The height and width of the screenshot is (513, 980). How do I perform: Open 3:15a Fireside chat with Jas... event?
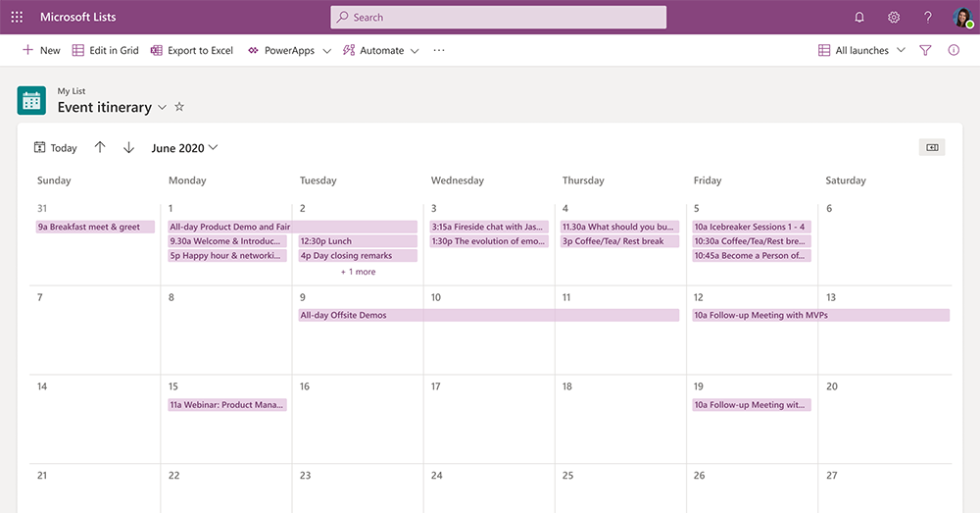pos(489,227)
